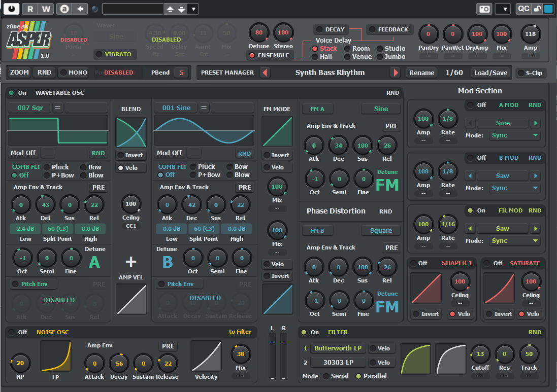Click the camera snapshot icon
557x392 pixels.
(484, 9)
